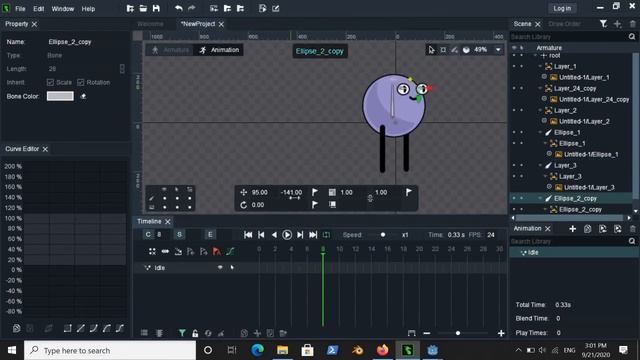Click the rotation icon beside 0.00 value
Screen dimensions: 640x360
tap(243, 205)
